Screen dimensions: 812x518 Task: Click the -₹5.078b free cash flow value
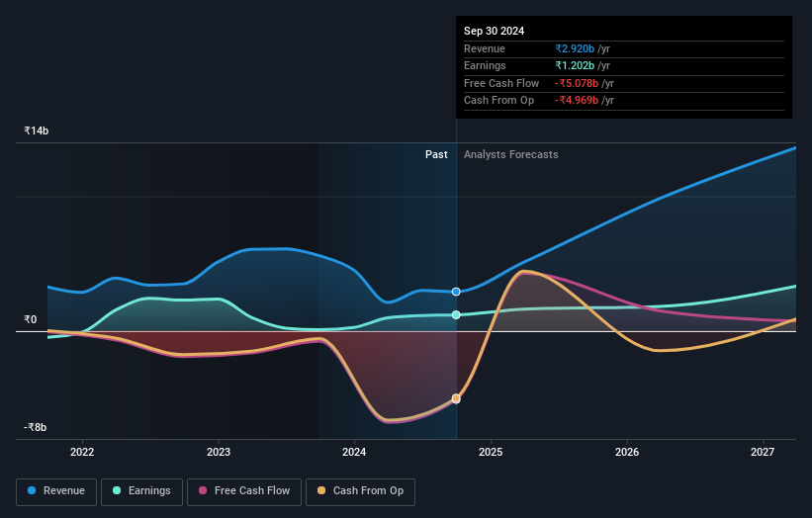coord(577,83)
